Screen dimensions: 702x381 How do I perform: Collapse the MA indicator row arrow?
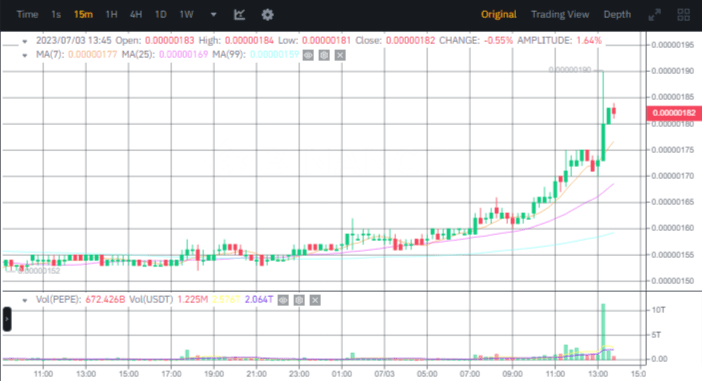[25, 56]
